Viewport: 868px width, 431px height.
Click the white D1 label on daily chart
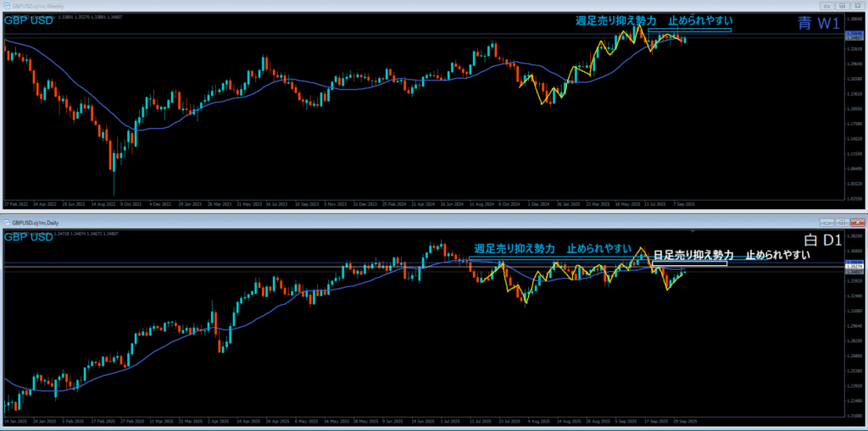point(818,241)
